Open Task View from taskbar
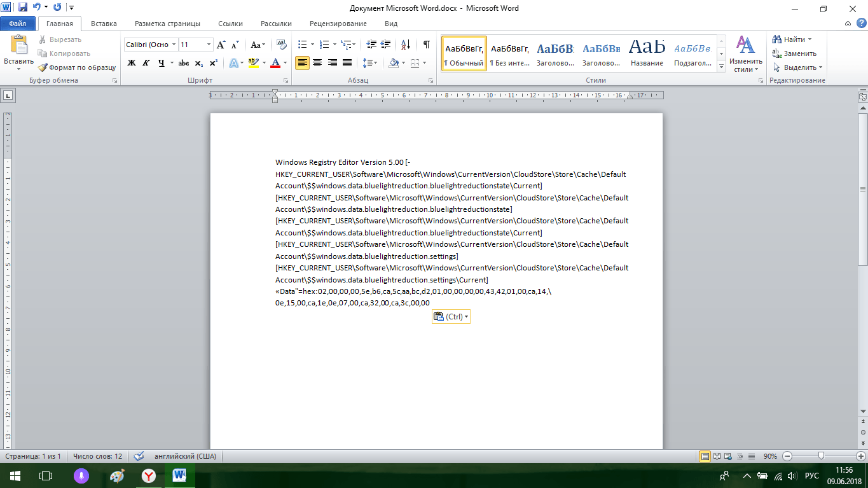The image size is (868, 488). coord(45,475)
